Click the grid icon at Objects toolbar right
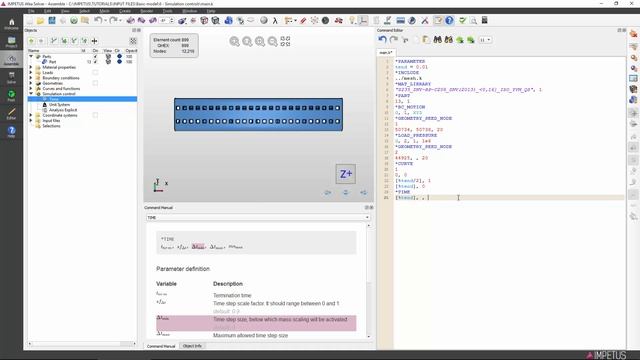 133,41
